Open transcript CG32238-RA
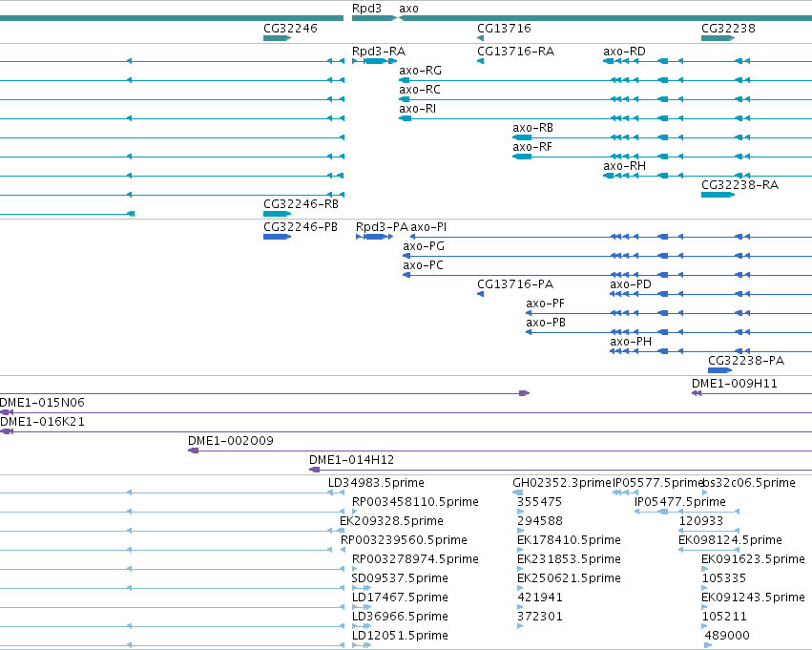Screen dimensions: 812x650 [739, 185]
